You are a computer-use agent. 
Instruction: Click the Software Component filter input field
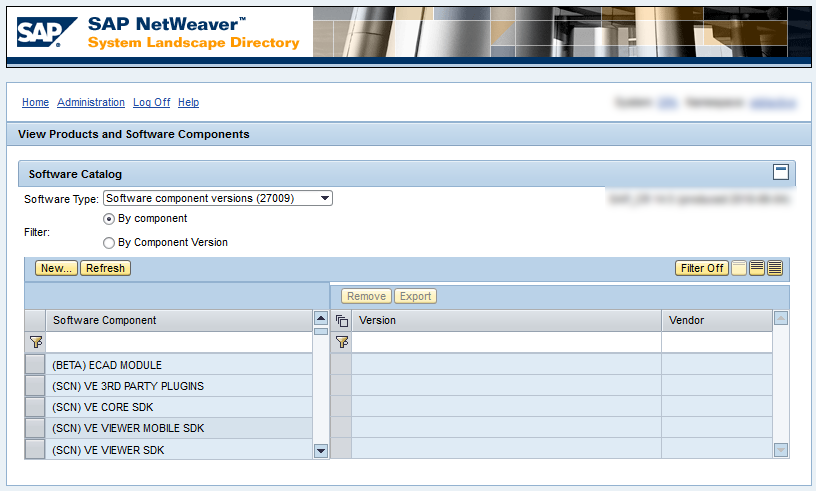[179, 342]
